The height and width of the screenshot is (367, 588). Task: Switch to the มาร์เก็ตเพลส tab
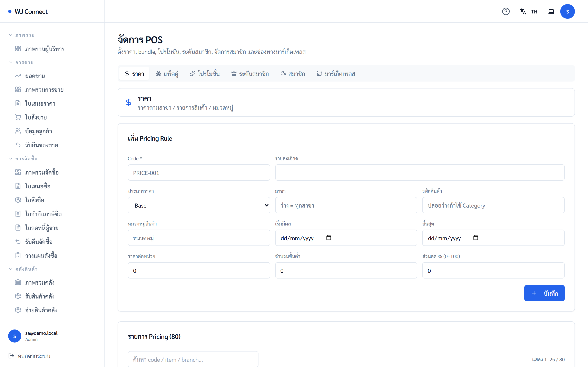pyautogui.click(x=336, y=74)
